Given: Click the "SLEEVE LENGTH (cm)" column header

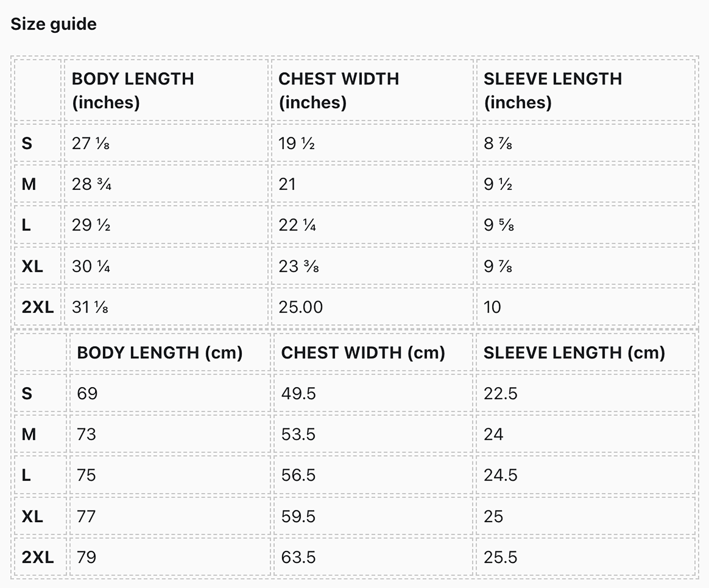Looking at the screenshot, I should (x=574, y=353).
